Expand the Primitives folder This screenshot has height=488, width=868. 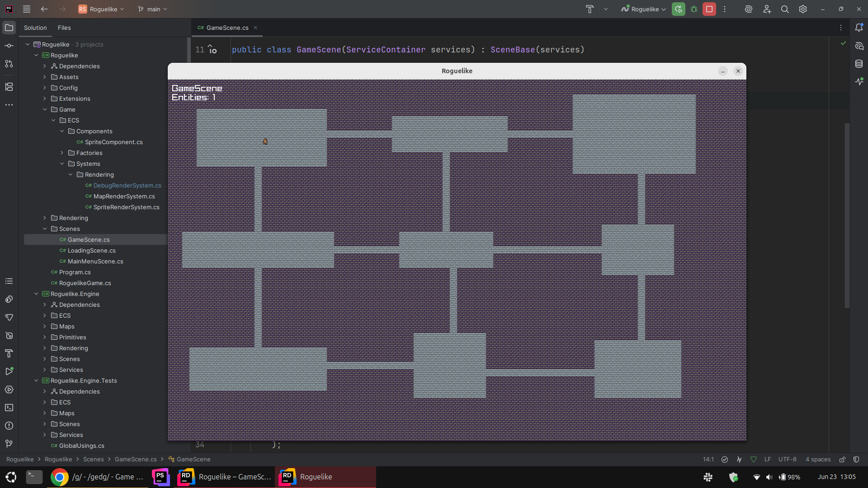pyautogui.click(x=45, y=337)
